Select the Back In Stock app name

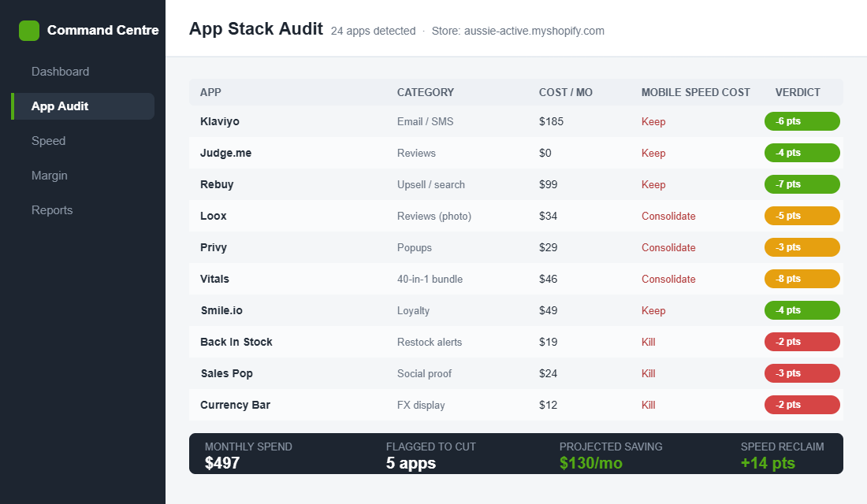(236, 342)
